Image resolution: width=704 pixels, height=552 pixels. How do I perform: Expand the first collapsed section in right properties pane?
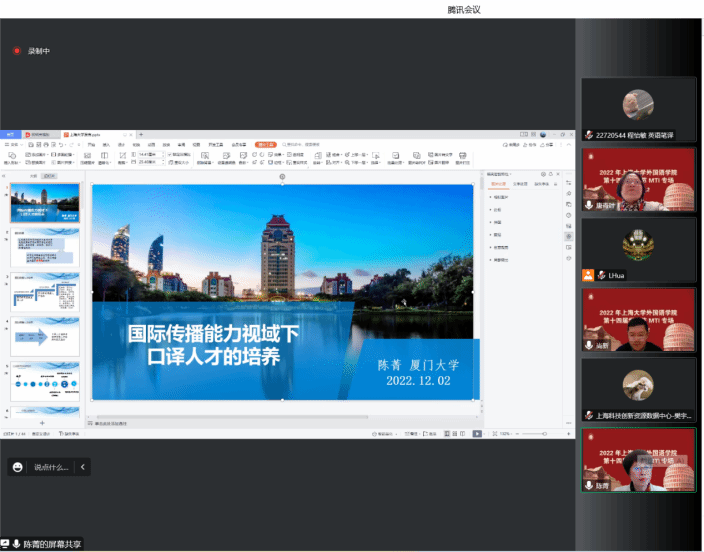(491, 197)
